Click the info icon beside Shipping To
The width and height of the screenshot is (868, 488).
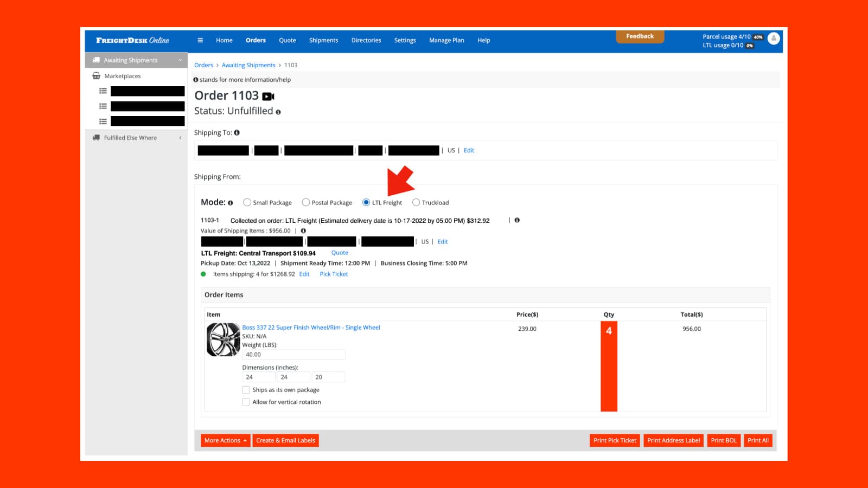click(237, 133)
